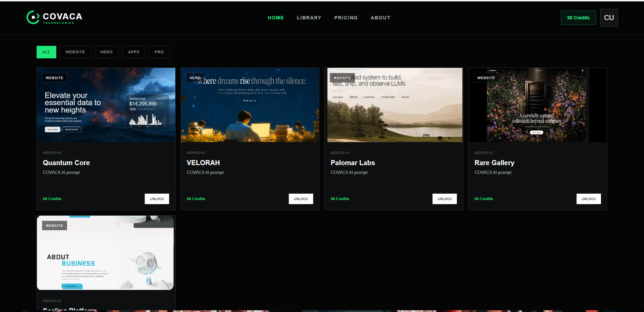Viewport: 644px width, 312px height.
Task: Click the VELORAH COVACA AI prompt description
Action: (206, 172)
